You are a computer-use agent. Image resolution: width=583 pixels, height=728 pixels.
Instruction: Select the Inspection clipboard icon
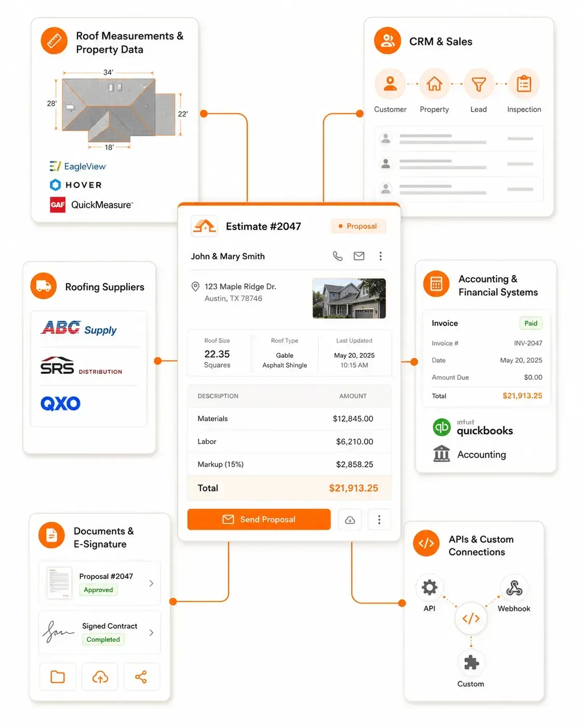(524, 84)
